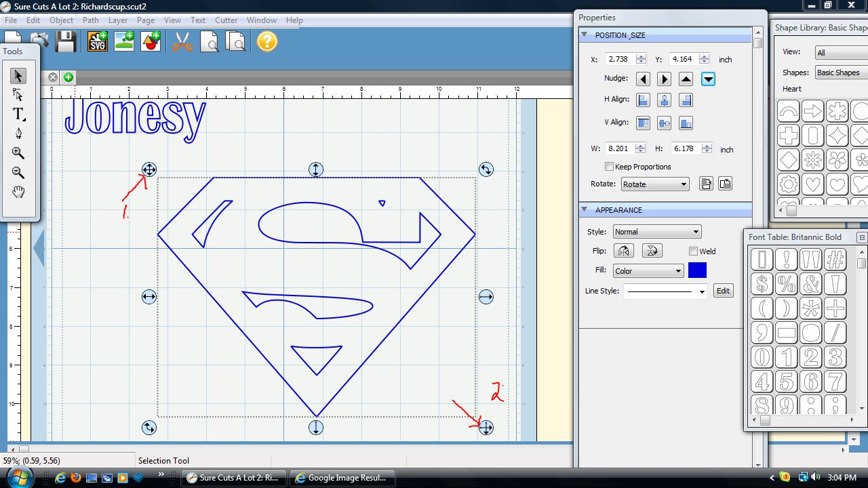The height and width of the screenshot is (488, 868).
Task: Select the hand pan tool
Action: [x=18, y=192]
